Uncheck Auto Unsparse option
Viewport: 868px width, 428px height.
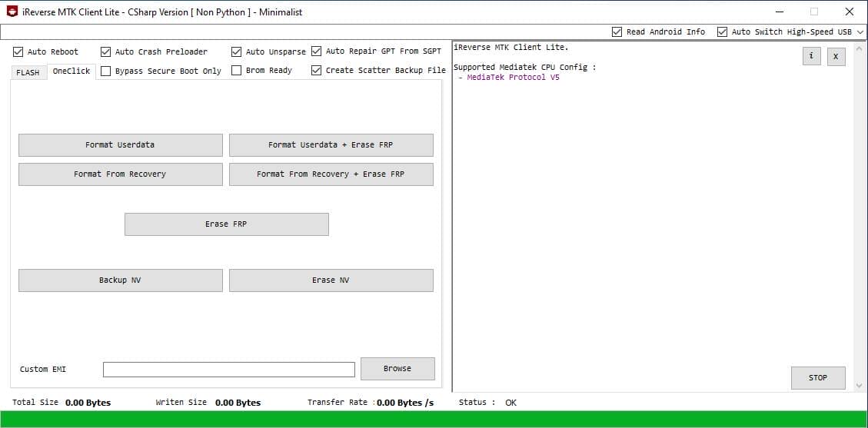[236, 51]
